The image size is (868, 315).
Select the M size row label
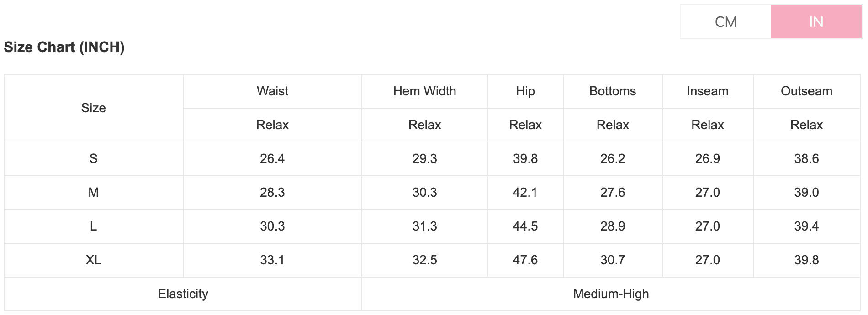(x=93, y=193)
